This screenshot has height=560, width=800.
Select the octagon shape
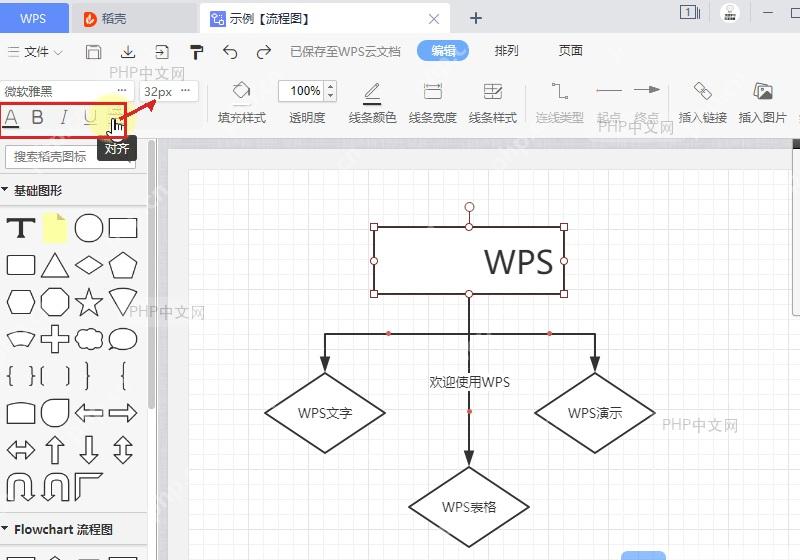[x=55, y=302]
